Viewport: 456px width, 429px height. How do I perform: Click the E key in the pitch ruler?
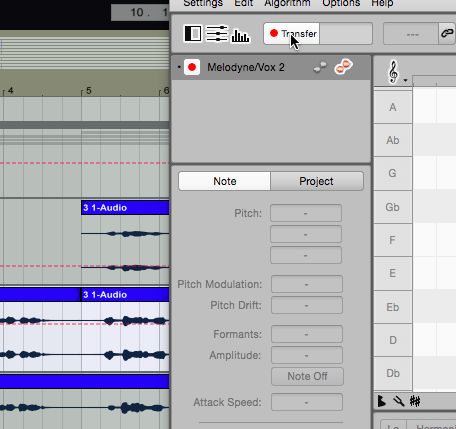(x=393, y=273)
